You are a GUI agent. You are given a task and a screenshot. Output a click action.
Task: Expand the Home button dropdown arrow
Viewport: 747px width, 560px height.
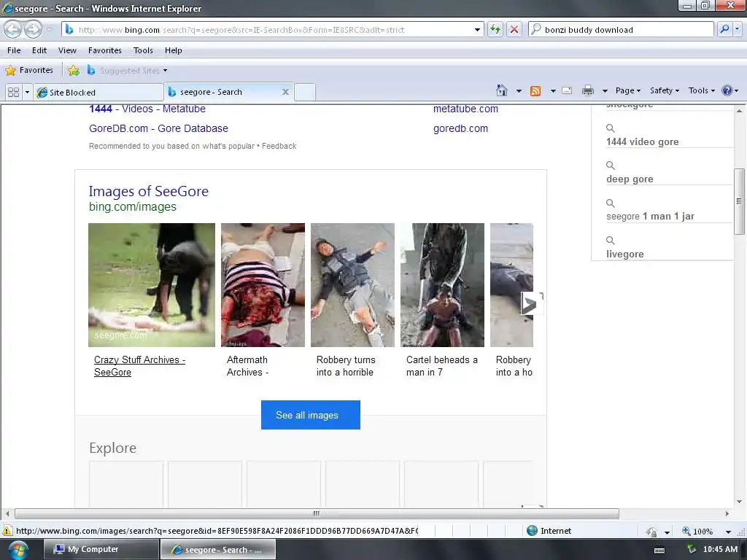[x=519, y=90]
